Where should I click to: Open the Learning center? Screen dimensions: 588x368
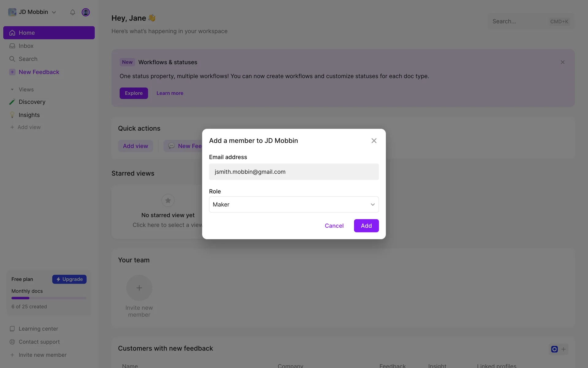38,329
